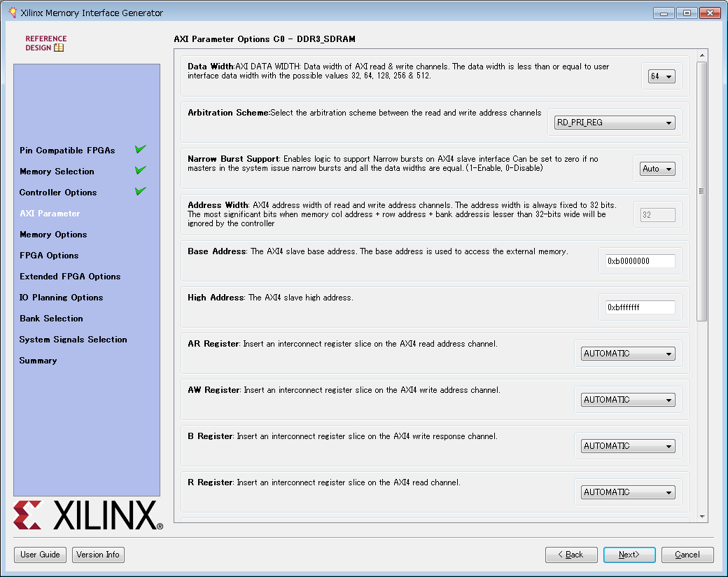The image size is (728, 577).
Task: Click the Base Address input field
Action: 640,261
